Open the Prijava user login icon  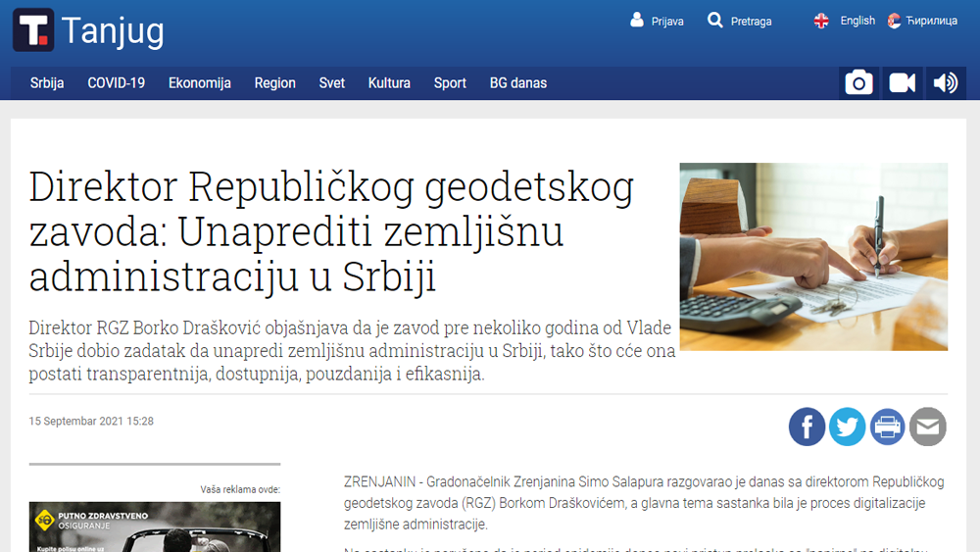[636, 20]
